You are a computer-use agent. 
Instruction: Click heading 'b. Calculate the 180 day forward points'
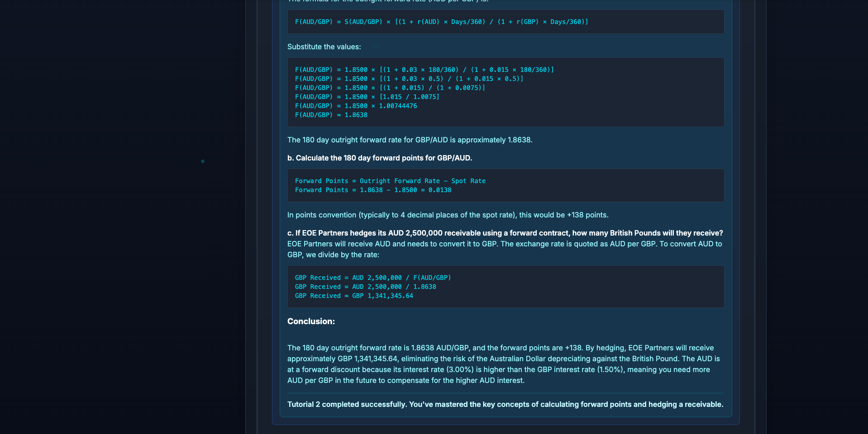(380, 158)
